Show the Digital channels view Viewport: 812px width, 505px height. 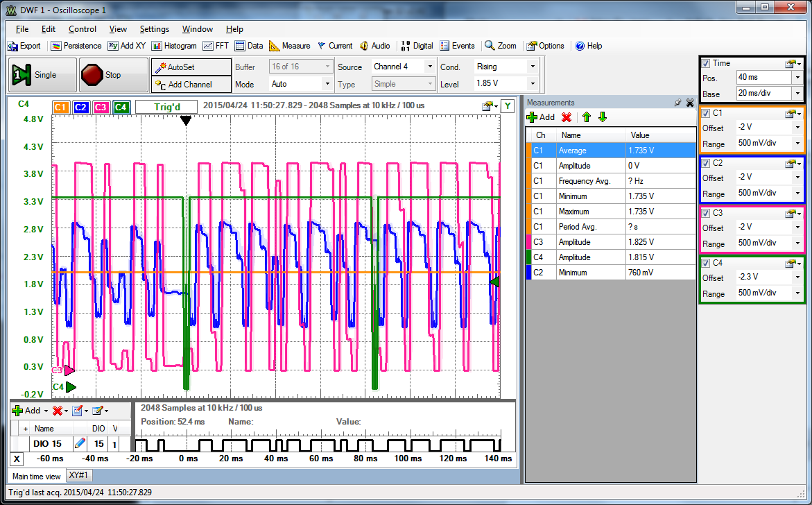(416, 46)
